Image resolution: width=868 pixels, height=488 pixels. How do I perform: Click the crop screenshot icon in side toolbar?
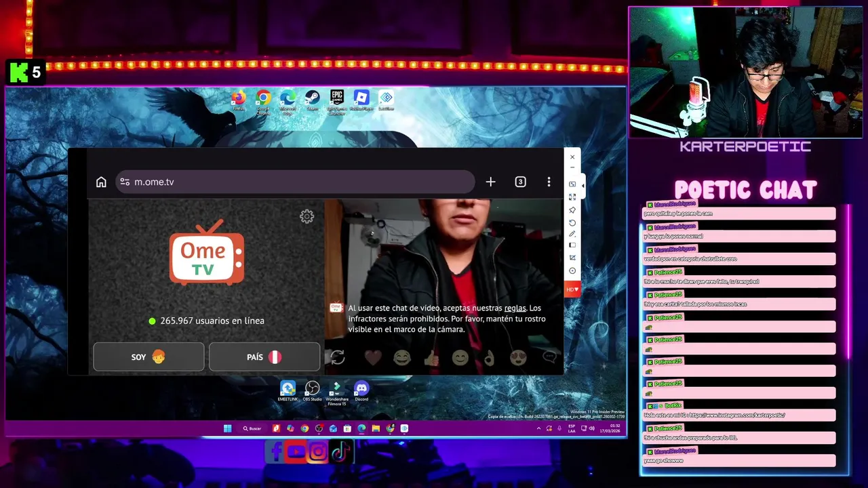(x=572, y=258)
